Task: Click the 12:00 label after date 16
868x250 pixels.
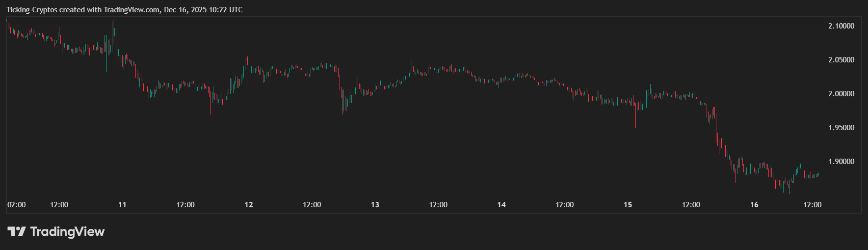Action: click(812, 205)
